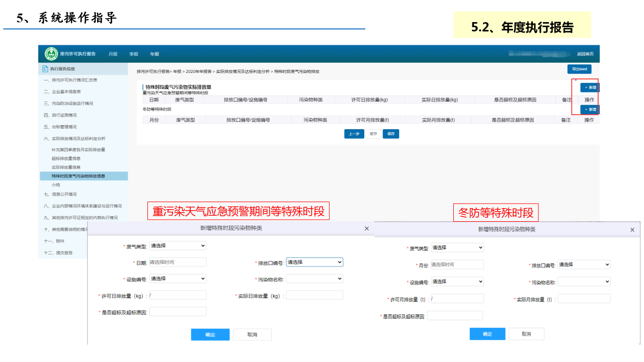Open the 废气类型 dropdown in the 日期 dialog

coord(178,246)
